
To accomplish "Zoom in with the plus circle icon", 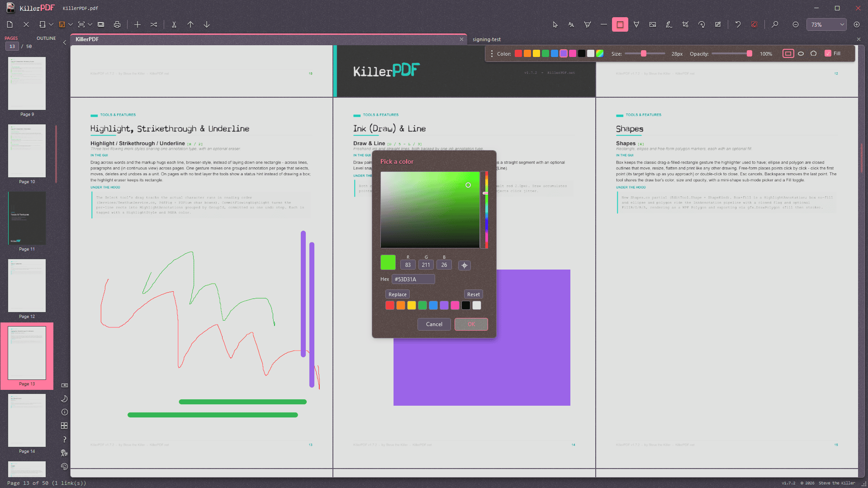I will (x=857, y=24).
